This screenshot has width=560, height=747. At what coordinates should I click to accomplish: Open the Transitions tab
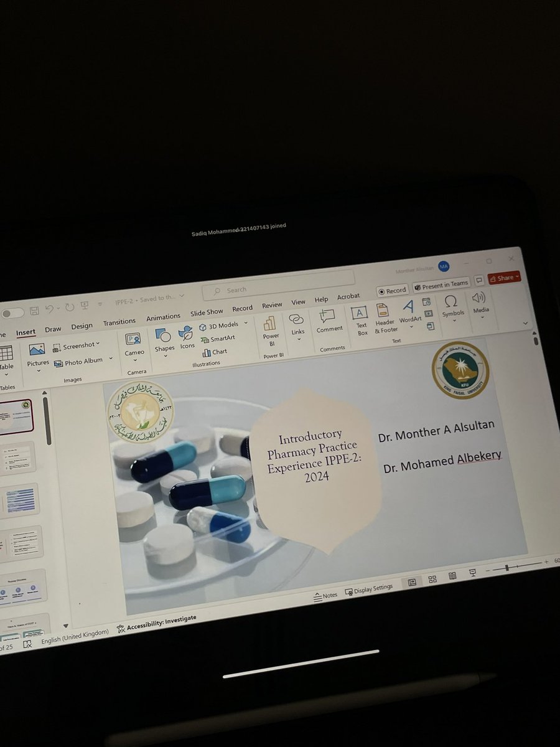[119, 322]
